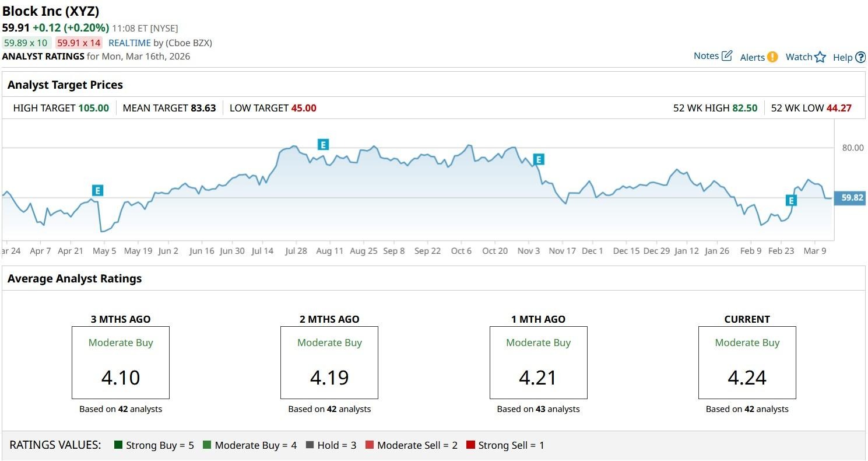Click the 1 MTH AGO heading
Viewport: 868px width, 461px height.
[x=538, y=319]
